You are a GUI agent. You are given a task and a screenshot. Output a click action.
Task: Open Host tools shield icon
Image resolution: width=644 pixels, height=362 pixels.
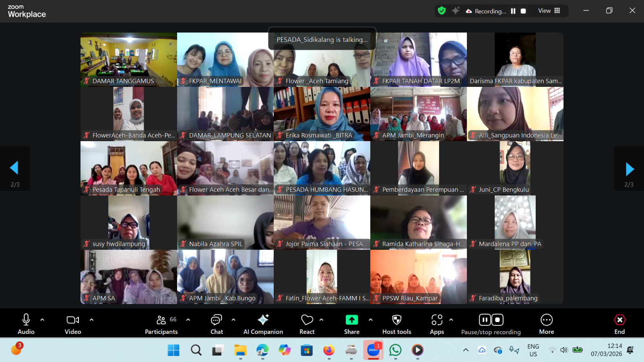[396, 324]
